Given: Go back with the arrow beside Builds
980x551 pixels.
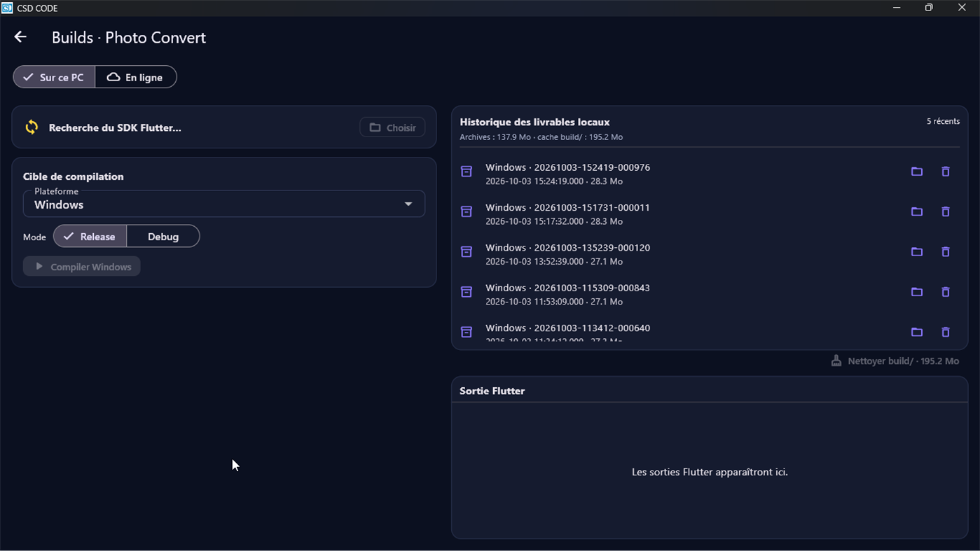Looking at the screenshot, I should pos(20,37).
